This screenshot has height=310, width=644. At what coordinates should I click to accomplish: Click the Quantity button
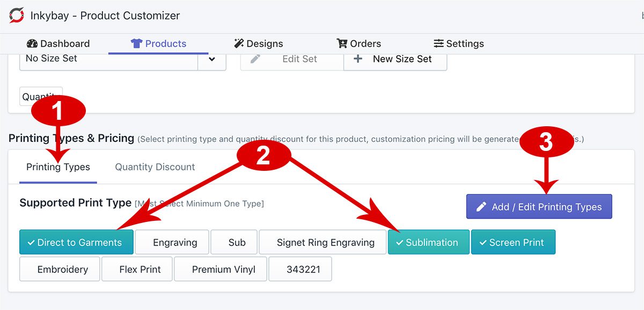(x=41, y=96)
